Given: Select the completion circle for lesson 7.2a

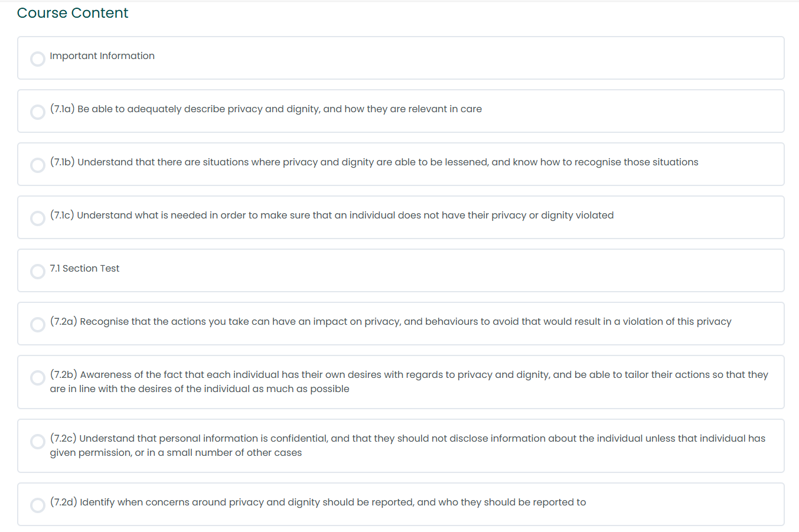Looking at the screenshot, I should pyautogui.click(x=38, y=325).
